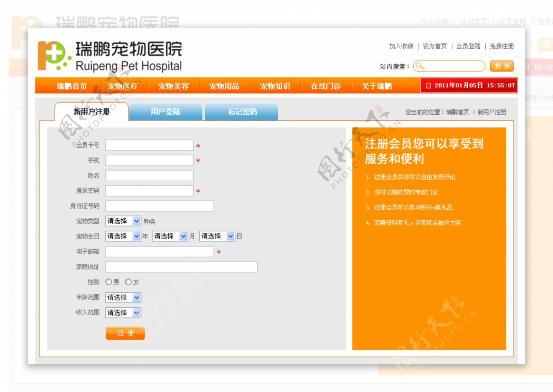
Task: Focus the 电子邮箱 input field
Action: pos(160,251)
